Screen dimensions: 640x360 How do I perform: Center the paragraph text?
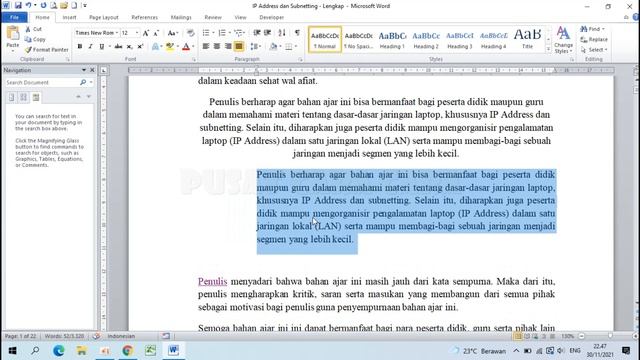[x=217, y=47]
